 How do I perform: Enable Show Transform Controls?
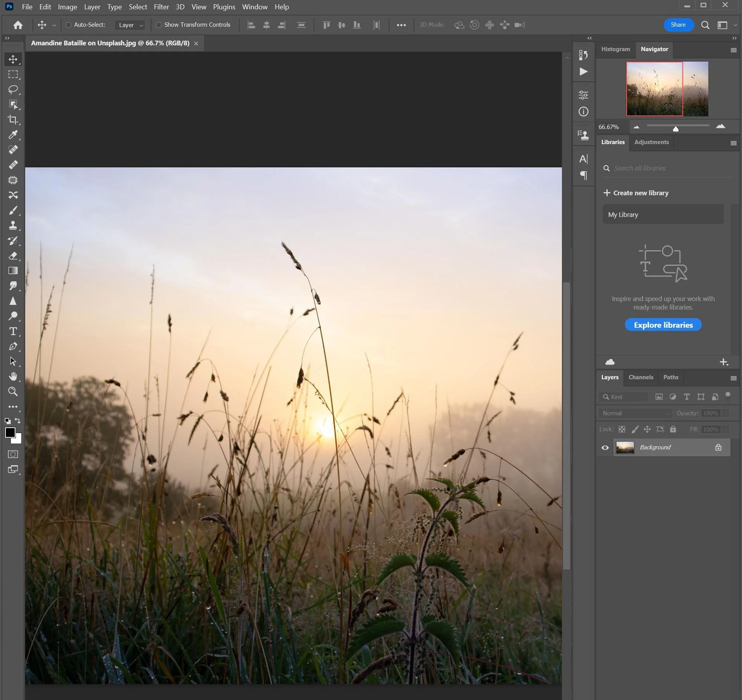(159, 24)
